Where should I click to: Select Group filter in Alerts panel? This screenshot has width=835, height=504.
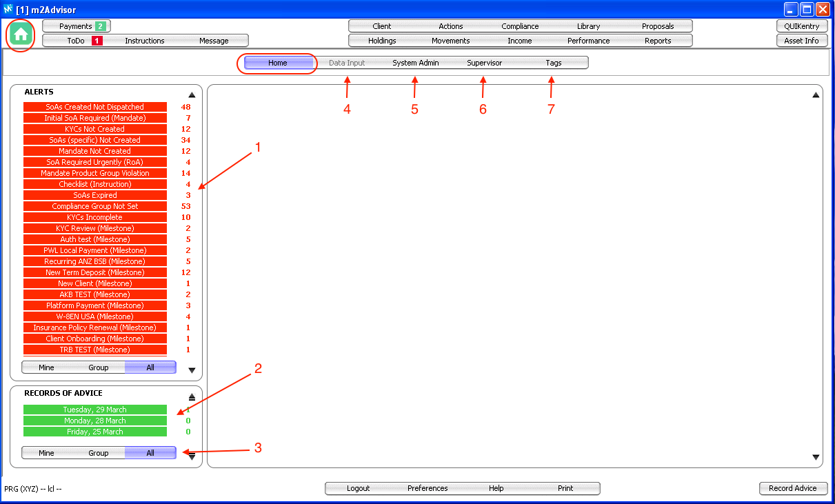click(99, 367)
